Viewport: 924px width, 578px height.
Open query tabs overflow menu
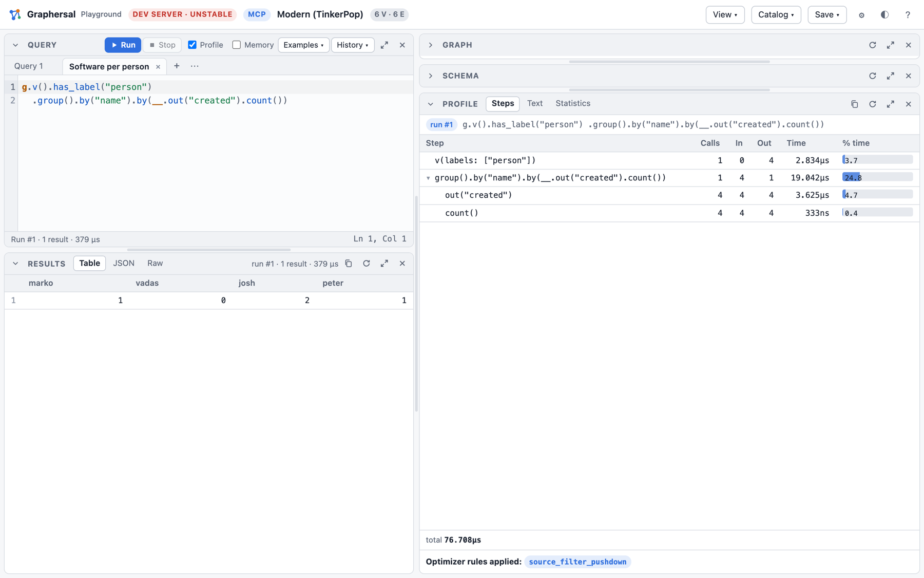pyautogui.click(x=195, y=66)
